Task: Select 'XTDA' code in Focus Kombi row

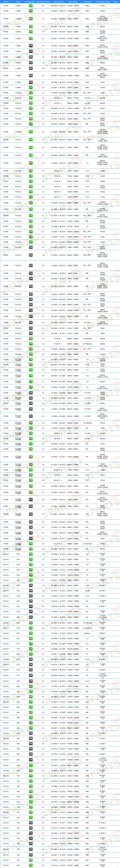Action: (103, 480)
